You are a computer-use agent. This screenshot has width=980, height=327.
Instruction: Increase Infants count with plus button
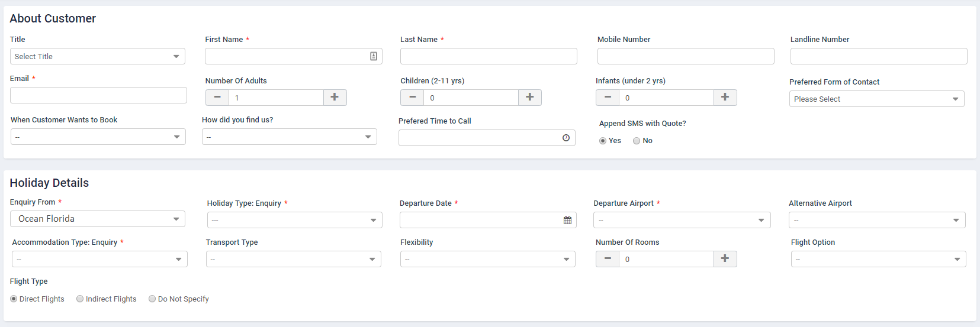(725, 97)
